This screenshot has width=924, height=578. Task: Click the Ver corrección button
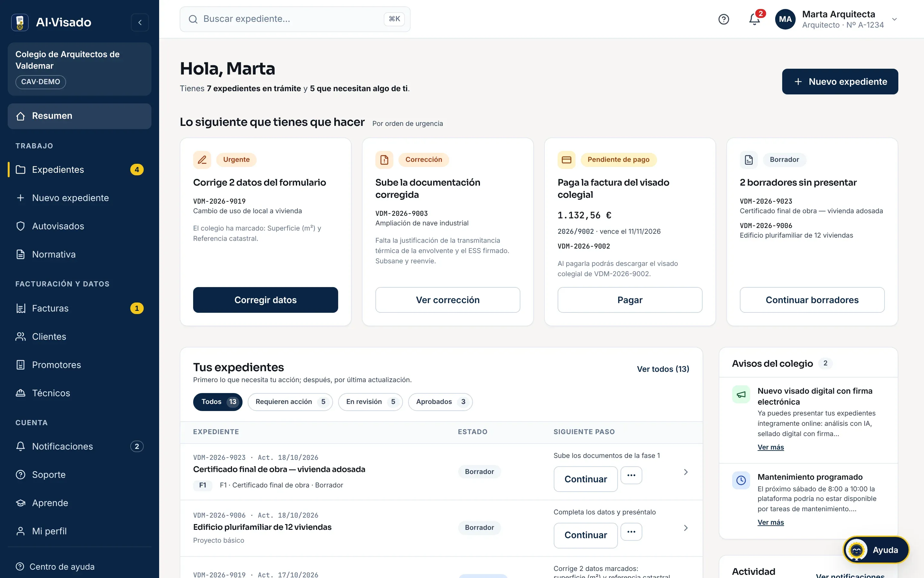coord(448,300)
